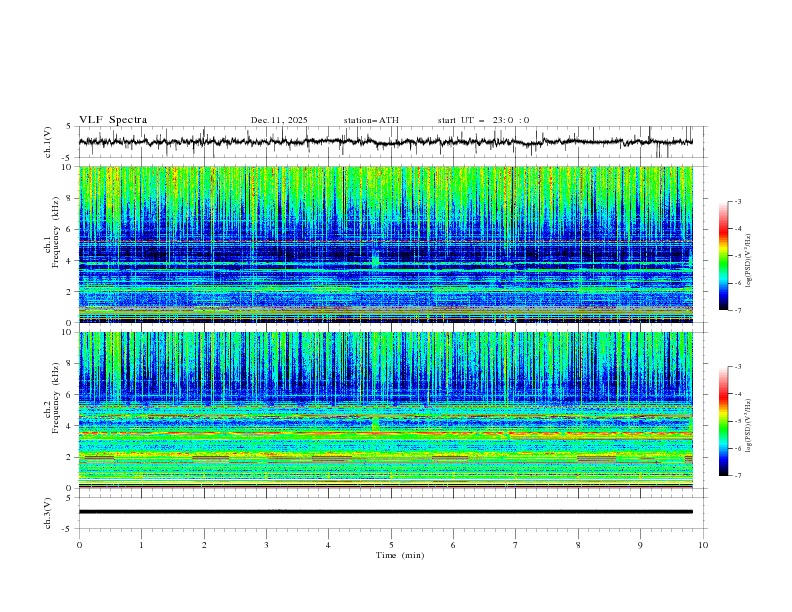Viewport: 792px width, 612px height.
Task: Click the time axis tick label '7'
Action: coord(516,545)
